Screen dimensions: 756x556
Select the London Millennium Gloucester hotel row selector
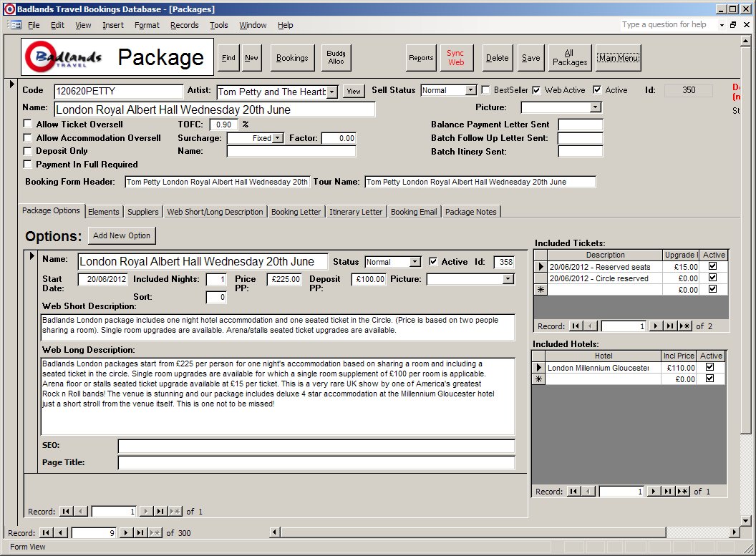pyautogui.click(x=538, y=368)
